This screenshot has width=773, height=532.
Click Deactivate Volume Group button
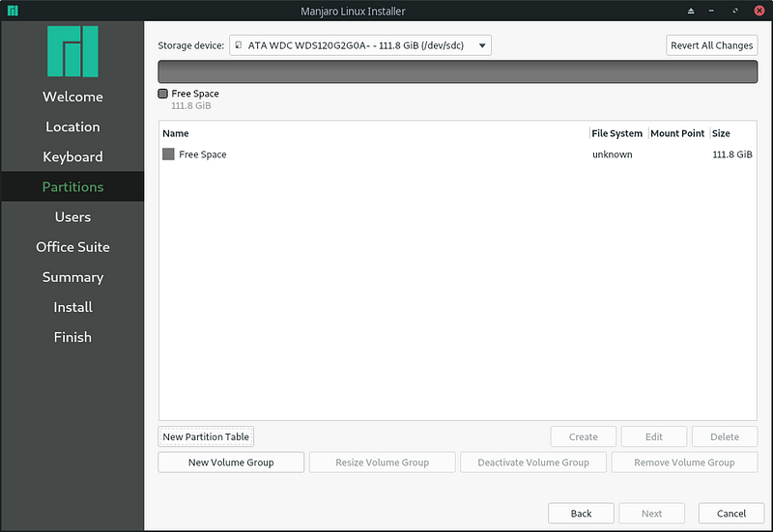tap(533, 462)
